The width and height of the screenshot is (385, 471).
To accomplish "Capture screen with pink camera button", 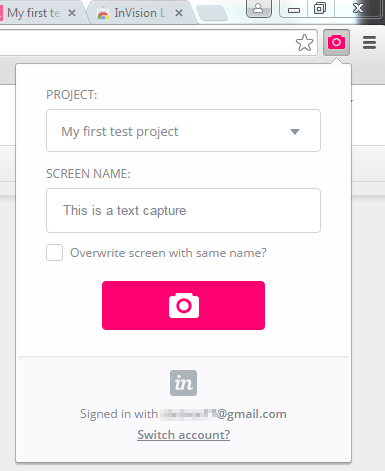I will pyautogui.click(x=183, y=305).
